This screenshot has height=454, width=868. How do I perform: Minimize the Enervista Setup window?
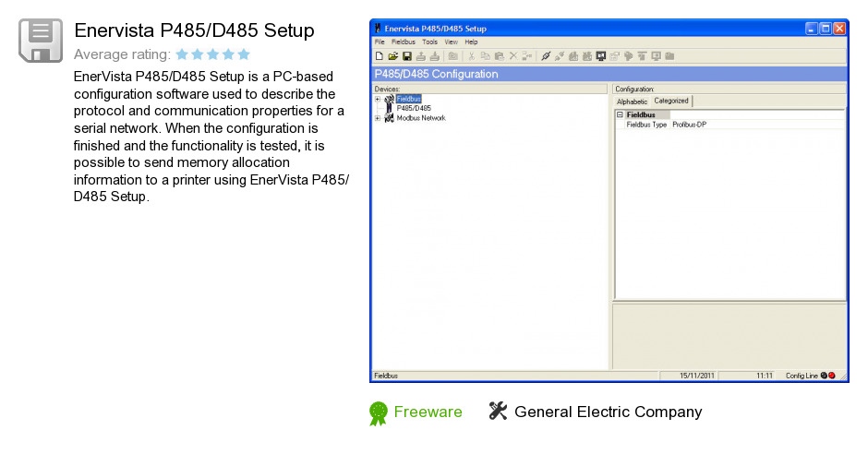(812, 29)
